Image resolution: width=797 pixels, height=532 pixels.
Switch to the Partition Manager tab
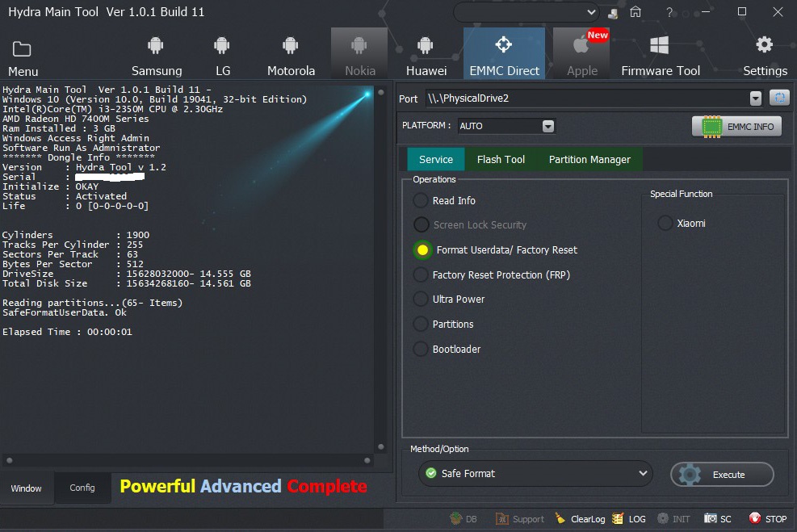click(589, 160)
